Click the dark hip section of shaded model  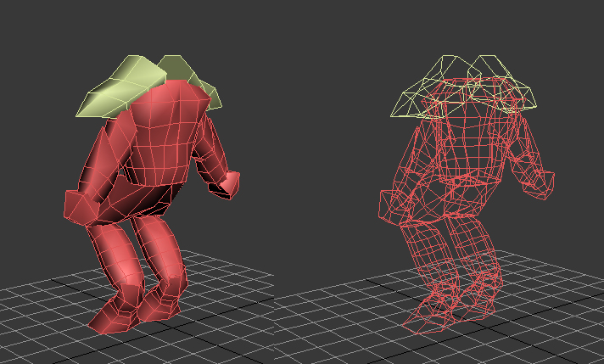point(147,202)
